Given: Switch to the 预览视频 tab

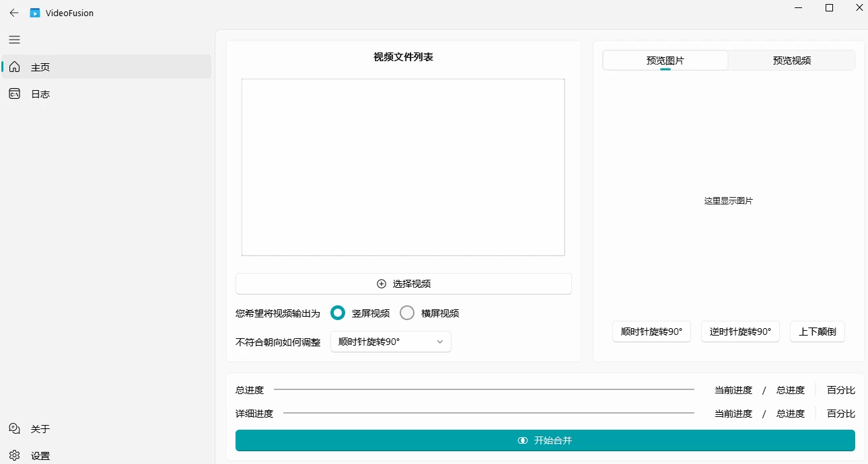Looking at the screenshot, I should [791, 61].
